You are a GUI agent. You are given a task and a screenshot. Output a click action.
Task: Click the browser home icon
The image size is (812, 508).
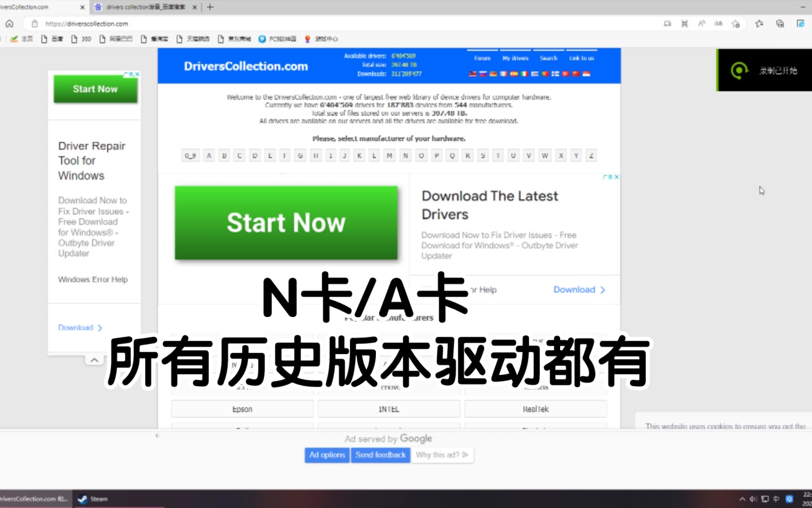[x=9, y=24]
